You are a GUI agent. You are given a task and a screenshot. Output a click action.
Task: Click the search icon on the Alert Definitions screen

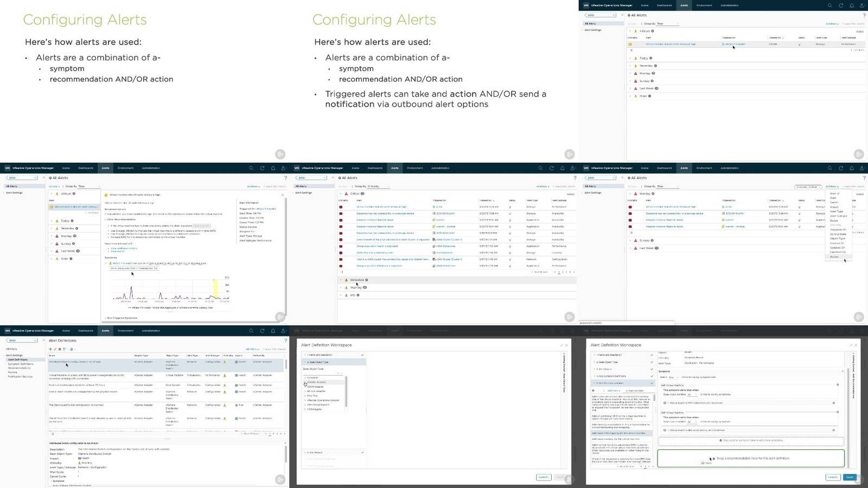pos(251,331)
